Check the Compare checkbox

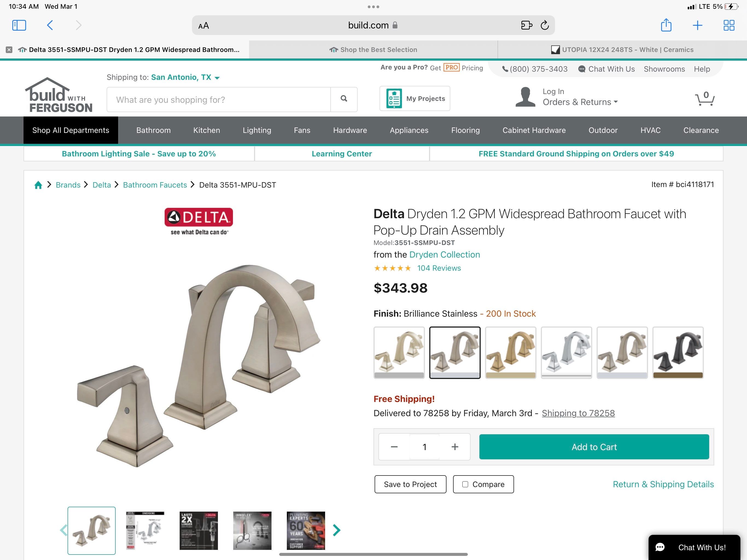pos(465,484)
